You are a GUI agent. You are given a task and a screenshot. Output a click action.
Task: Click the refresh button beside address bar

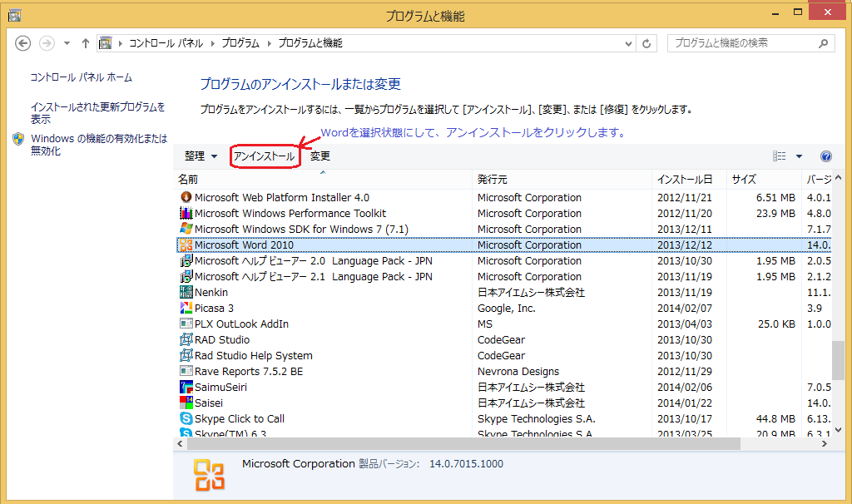tap(647, 43)
